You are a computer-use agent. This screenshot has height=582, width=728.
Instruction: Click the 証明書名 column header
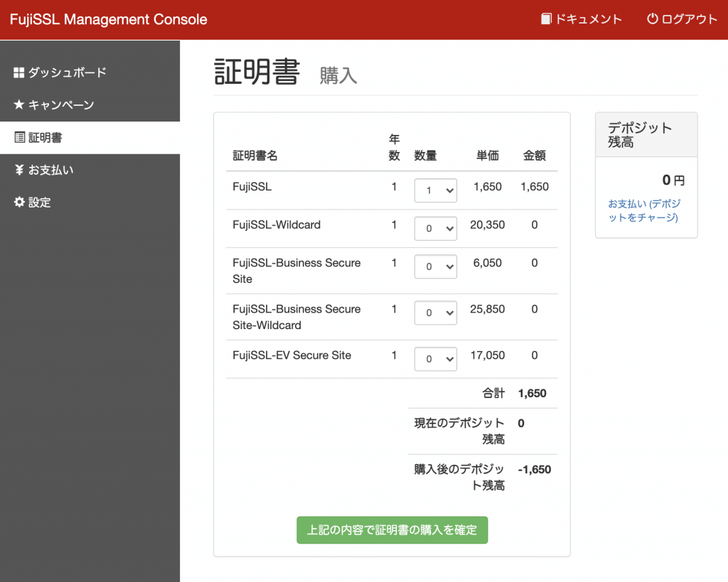255,156
